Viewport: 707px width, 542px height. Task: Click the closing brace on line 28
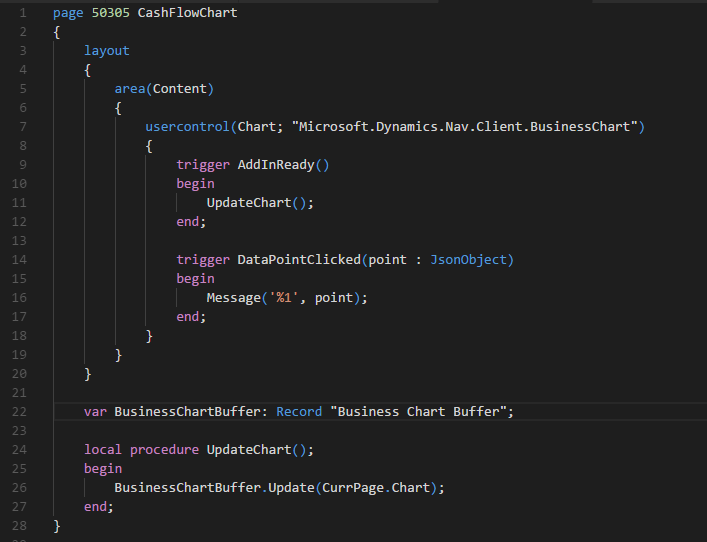click(x=57, y=525)
